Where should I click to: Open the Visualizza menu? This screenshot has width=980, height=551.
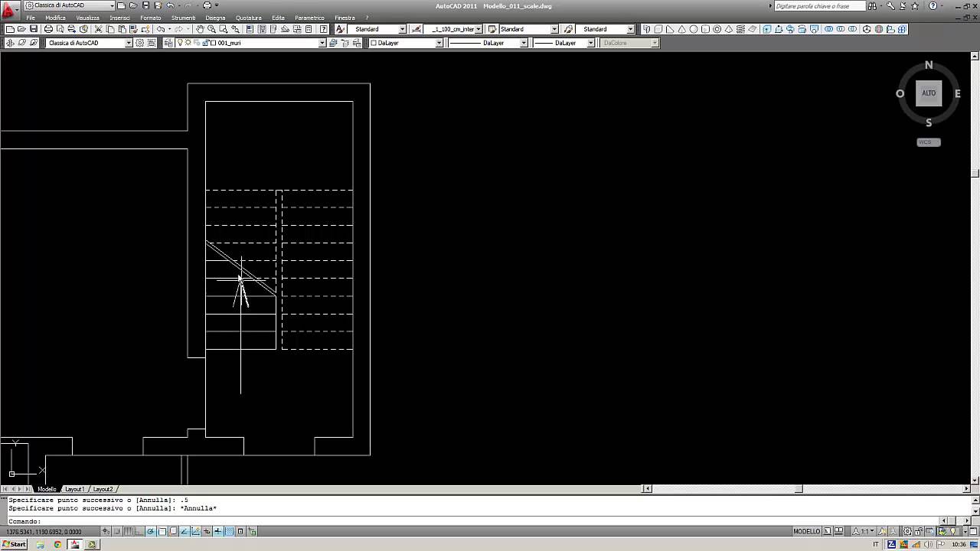point(87,18)
